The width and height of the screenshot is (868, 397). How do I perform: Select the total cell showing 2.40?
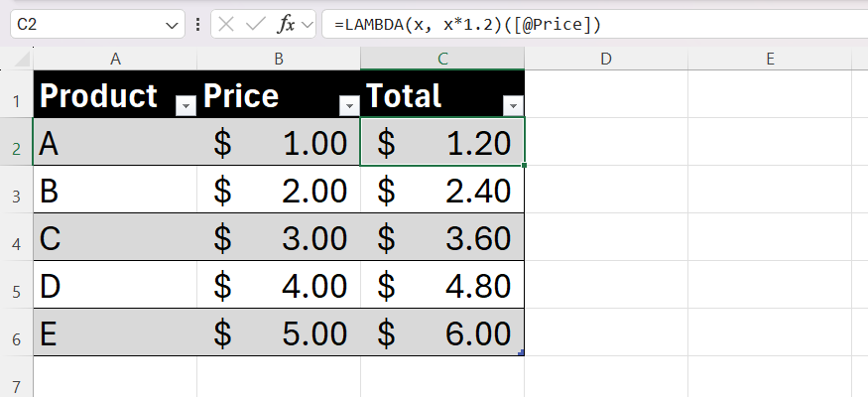pyautogui.click(x=442, y=190)
